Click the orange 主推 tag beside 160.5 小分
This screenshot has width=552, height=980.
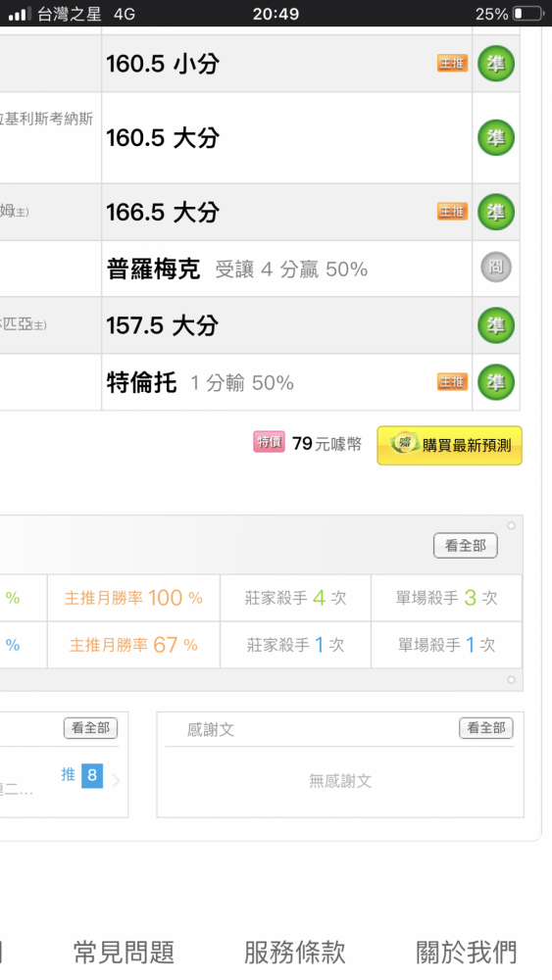point(452,63)
